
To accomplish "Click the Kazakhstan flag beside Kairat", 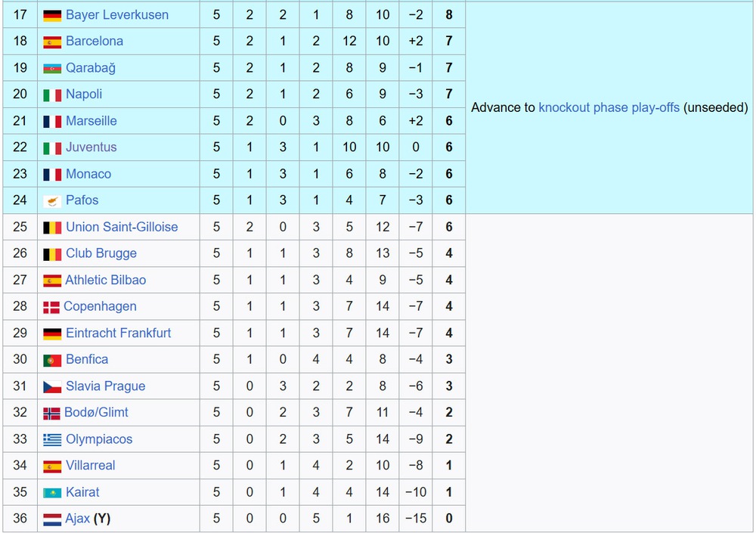I will coord(52,493).
